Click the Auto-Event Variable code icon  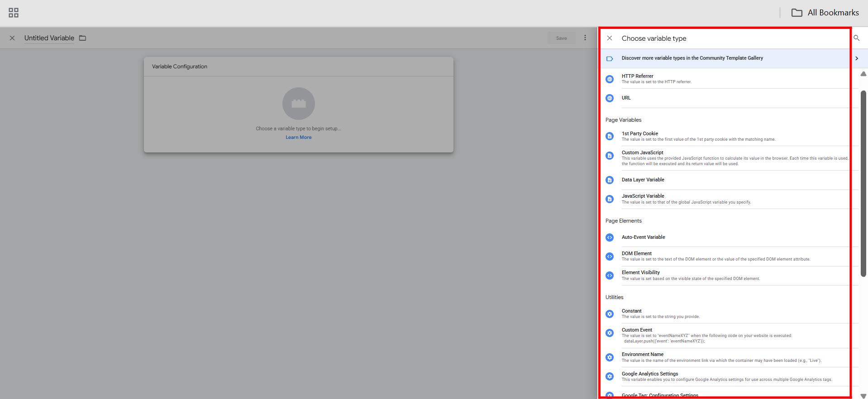pyautogui.click(x=610, y=237)
